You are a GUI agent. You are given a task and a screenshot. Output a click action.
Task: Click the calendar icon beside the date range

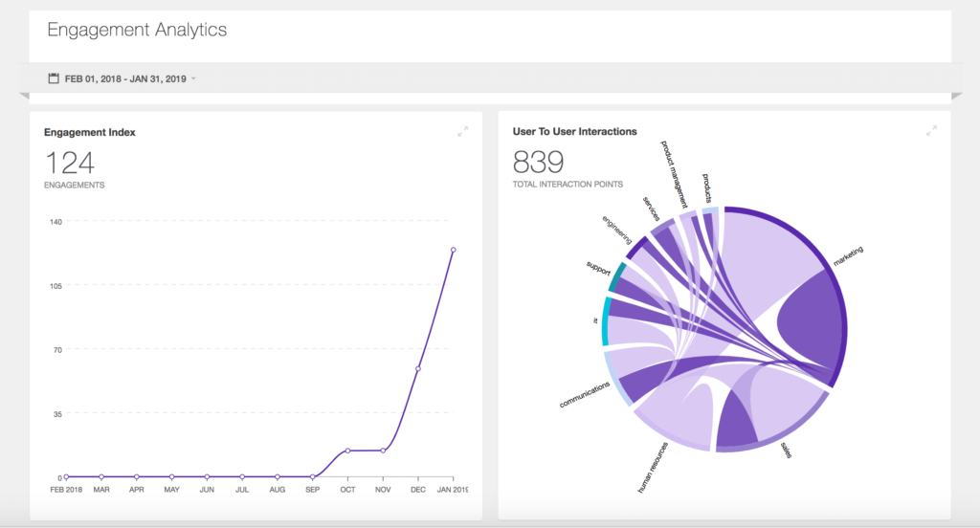coord(54,77)
